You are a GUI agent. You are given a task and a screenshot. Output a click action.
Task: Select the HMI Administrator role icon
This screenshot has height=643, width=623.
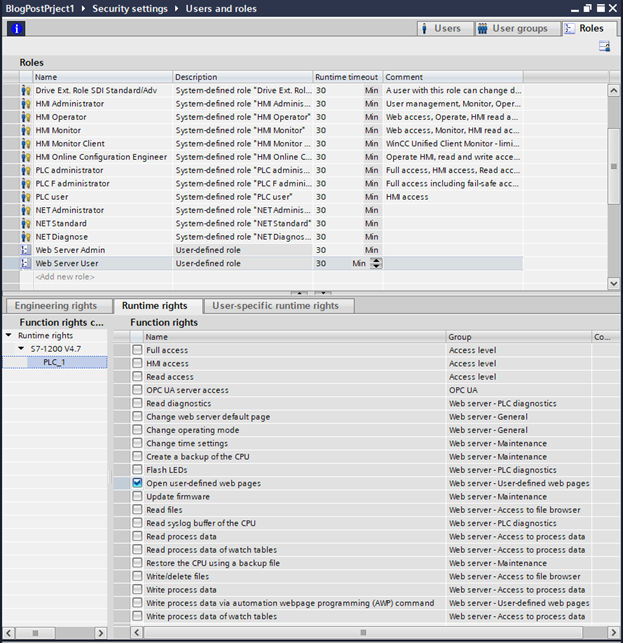(25, 103)
